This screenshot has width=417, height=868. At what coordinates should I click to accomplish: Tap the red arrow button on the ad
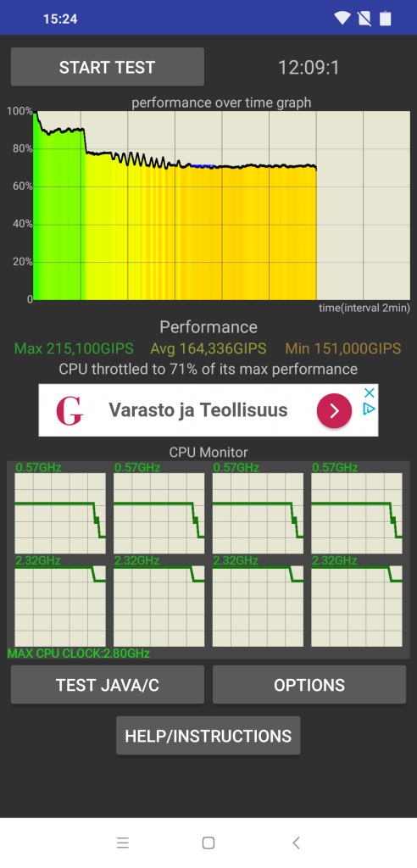(x=335, y=410)
